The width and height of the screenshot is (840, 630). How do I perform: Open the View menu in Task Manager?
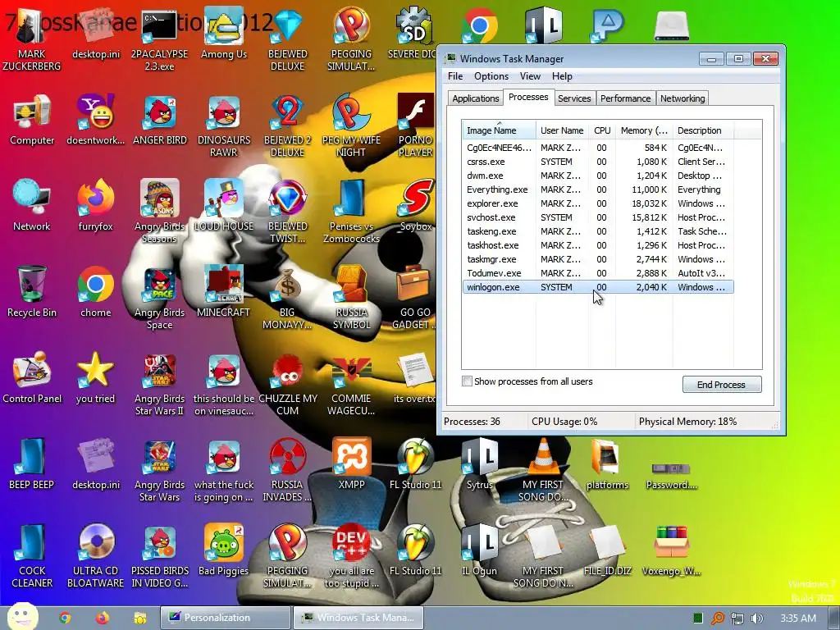[530, 76]
